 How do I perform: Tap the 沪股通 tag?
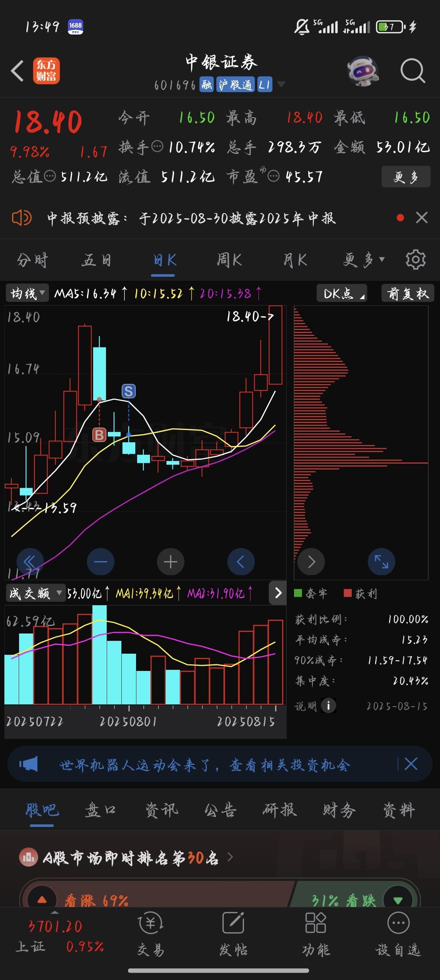(x=235, y=84)
